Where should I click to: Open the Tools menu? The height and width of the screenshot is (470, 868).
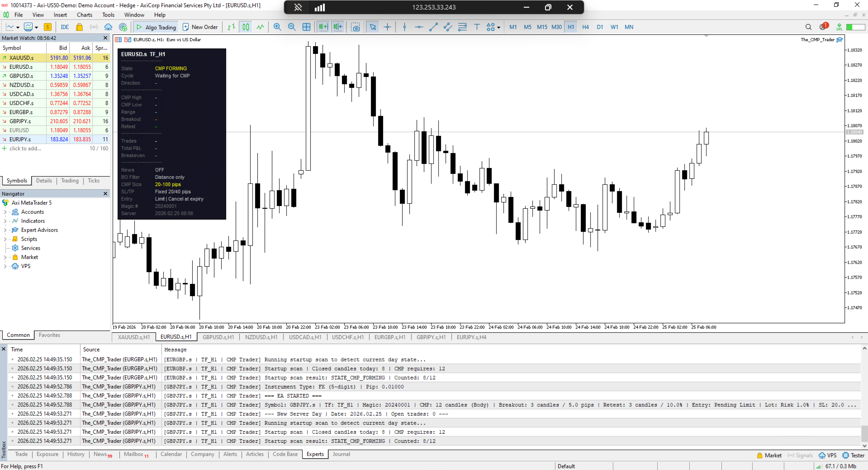pos(108,15)
